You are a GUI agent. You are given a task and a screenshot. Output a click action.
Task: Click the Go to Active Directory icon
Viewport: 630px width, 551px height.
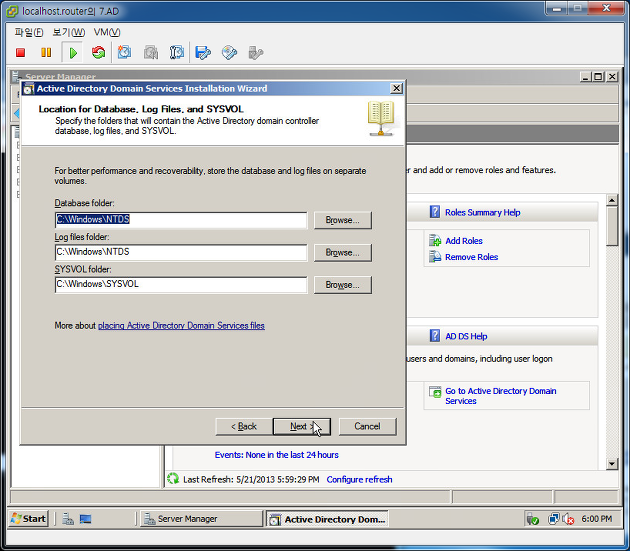tap(435, 392)
